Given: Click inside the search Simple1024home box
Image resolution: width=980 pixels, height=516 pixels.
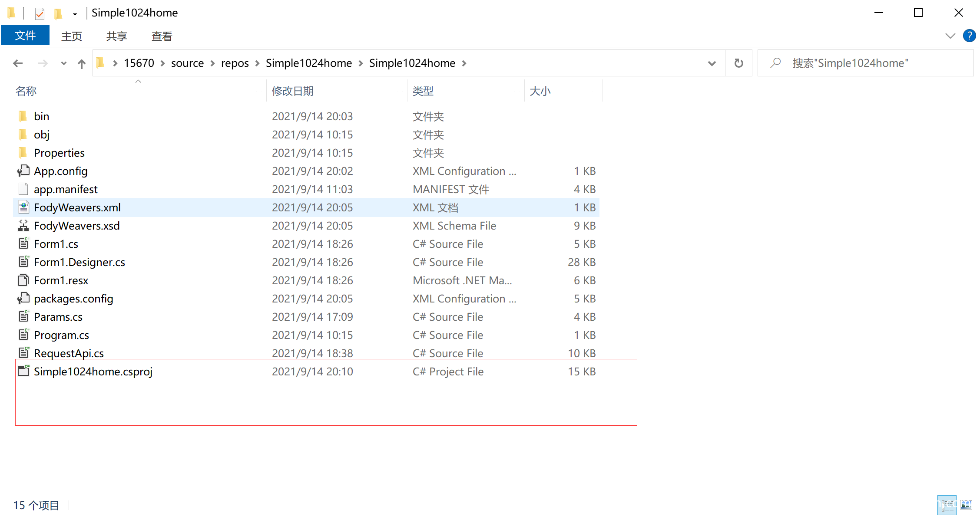Looking at the screenshot, I should click(851, 63).
